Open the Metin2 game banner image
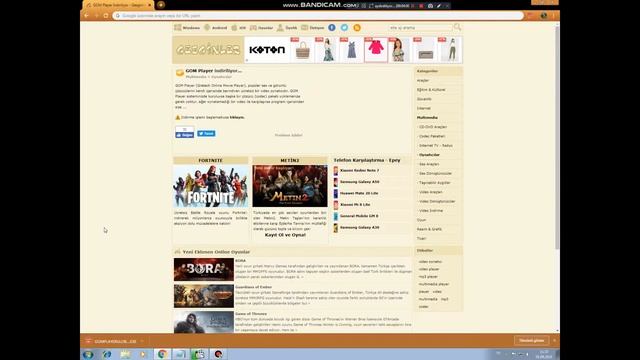Image resolution: width=640 pixels, height=360 pixels. [290, 186]
